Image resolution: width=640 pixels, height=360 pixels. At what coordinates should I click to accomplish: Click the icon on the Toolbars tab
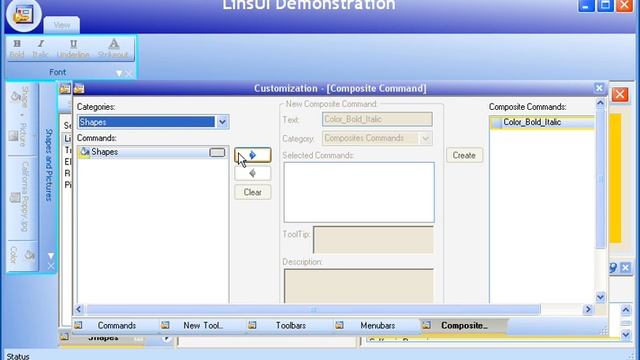pos(252,325)
